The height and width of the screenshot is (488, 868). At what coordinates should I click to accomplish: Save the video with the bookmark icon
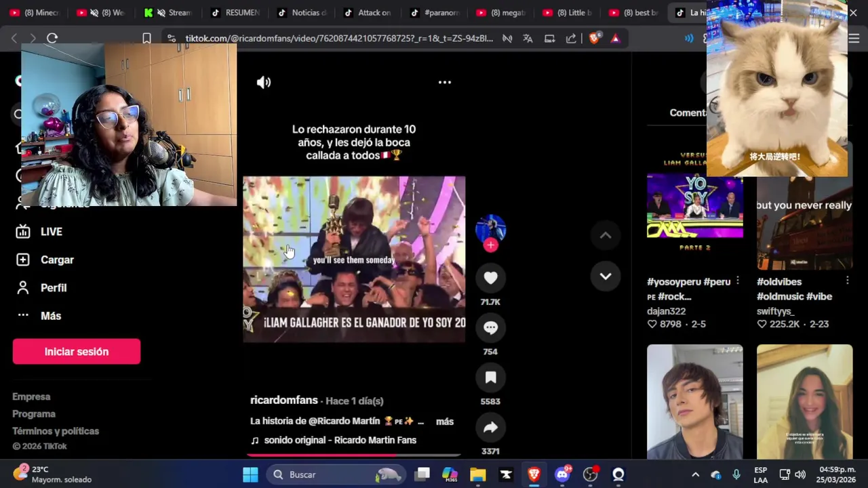click(490, 378)
